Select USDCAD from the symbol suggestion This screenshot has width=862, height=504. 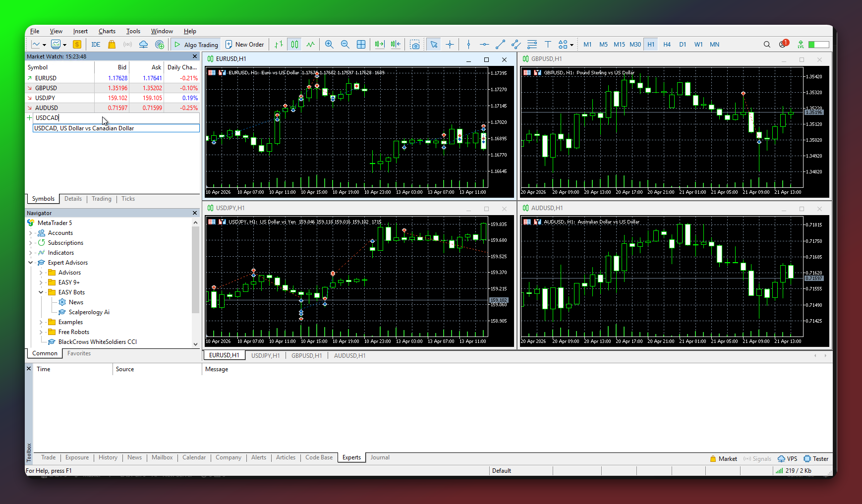83,128
